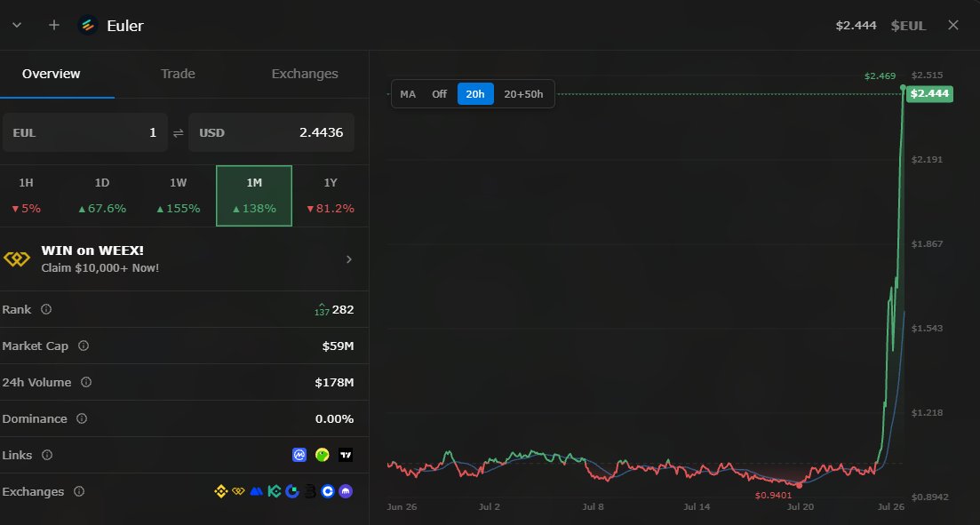Click the rank change 137 indicator
Image resolution: width=980 pixels, height=525 pixels.
[x=322, y=310]
